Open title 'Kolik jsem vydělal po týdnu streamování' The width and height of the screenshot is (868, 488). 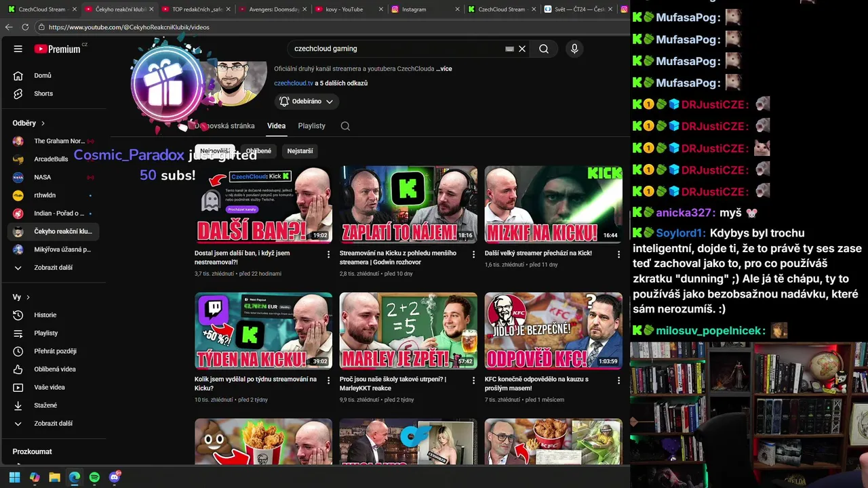tap(256, 384)
